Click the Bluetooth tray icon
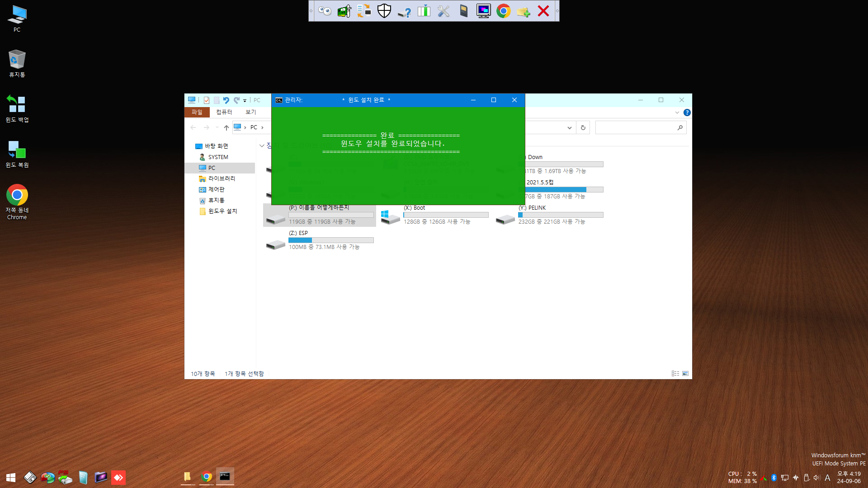Viewport: 868px width, 488px height. (x=774, y=478)
